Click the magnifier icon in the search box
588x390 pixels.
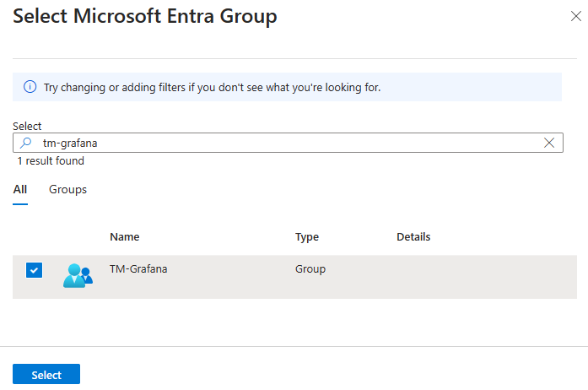[x=26, y=143]
